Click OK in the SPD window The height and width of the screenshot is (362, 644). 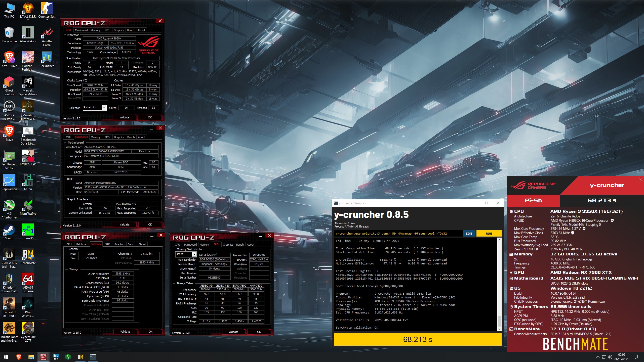259,332
